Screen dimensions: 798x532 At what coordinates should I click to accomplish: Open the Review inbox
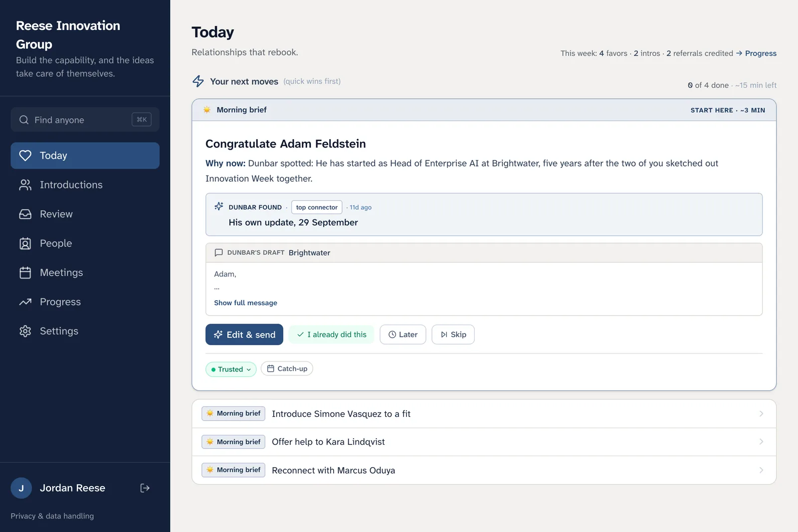click(85, 214)
